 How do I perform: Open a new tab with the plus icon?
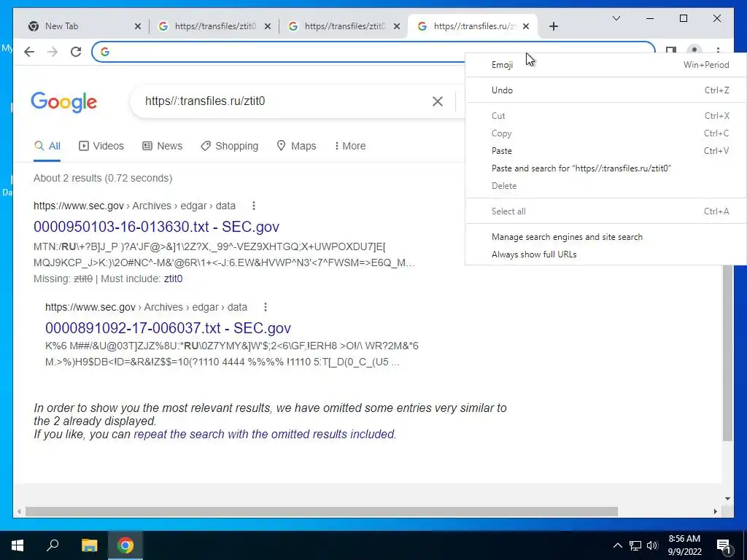point(553,27)
